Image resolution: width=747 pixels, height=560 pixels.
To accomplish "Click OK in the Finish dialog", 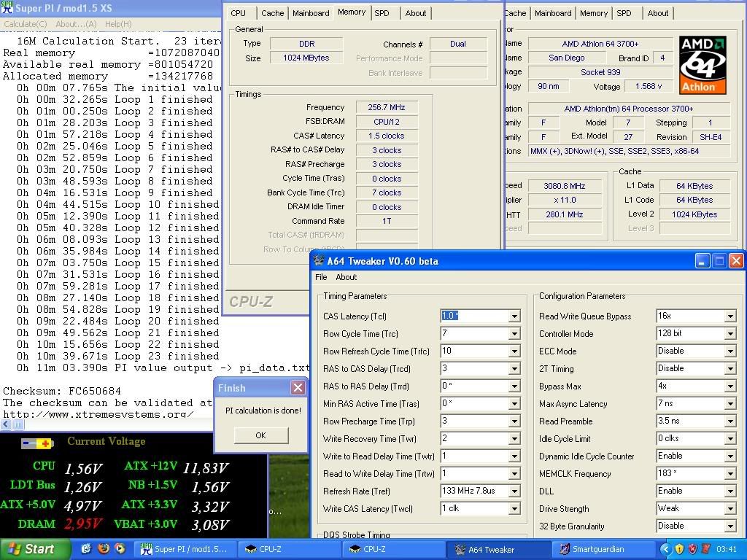I will tap(261, 435).
